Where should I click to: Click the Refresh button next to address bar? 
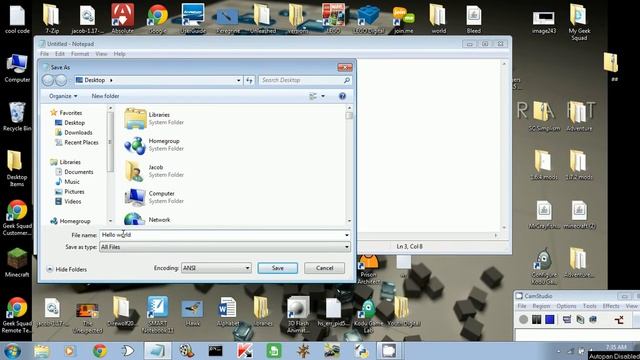(249, 80)
